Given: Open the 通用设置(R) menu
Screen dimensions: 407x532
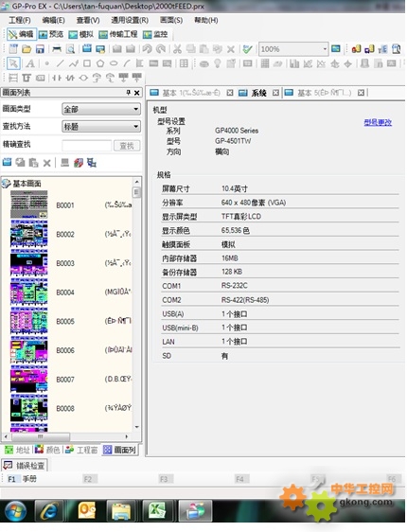Looking at the screenshot, I should (130, 21).
